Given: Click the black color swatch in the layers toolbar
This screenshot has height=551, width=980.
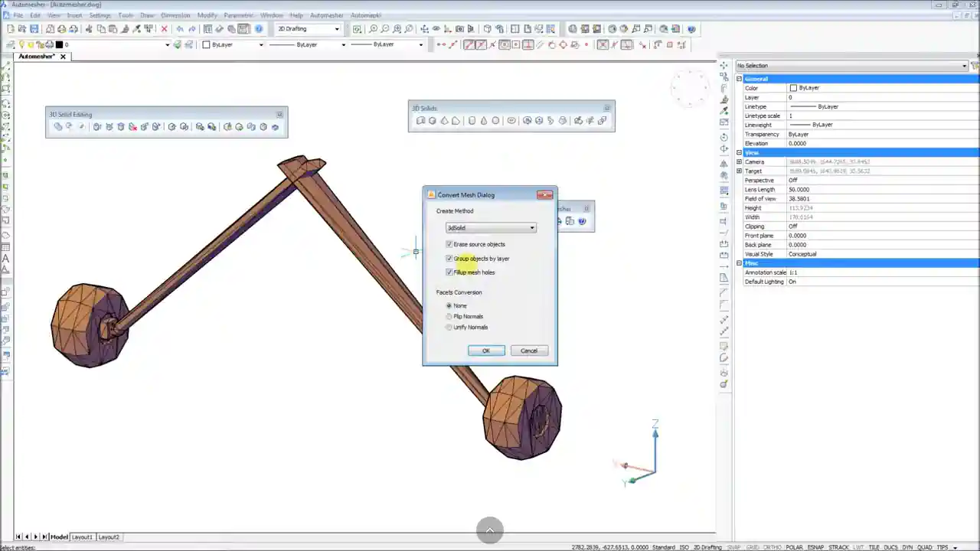Looking at the screenshot, I should (60, 44).
